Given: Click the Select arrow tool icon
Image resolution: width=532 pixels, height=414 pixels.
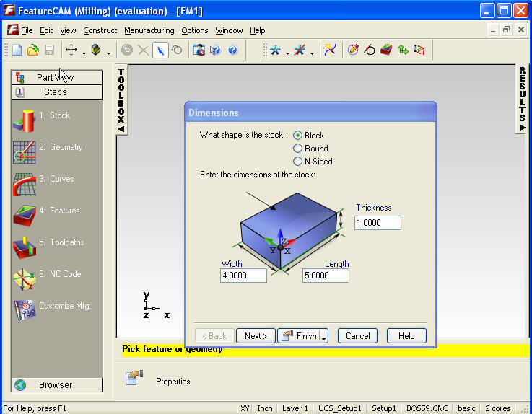Looking at the screenshot, I should click(x=160, y=50).
